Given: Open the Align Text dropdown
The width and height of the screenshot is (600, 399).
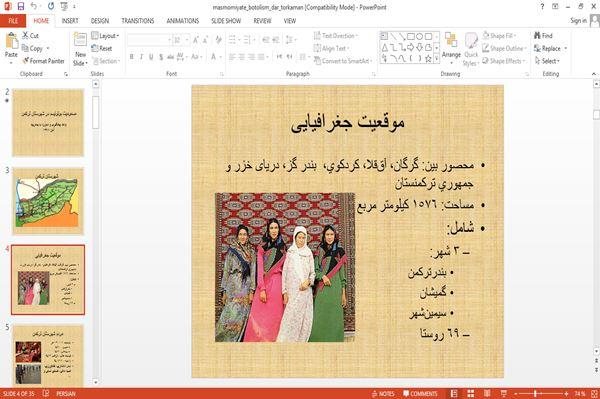Looking at the screenshot, I should coord(331,48).
